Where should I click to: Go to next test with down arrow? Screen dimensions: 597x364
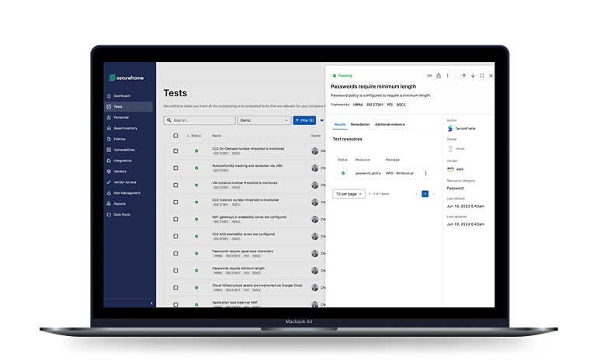(473, 75)
